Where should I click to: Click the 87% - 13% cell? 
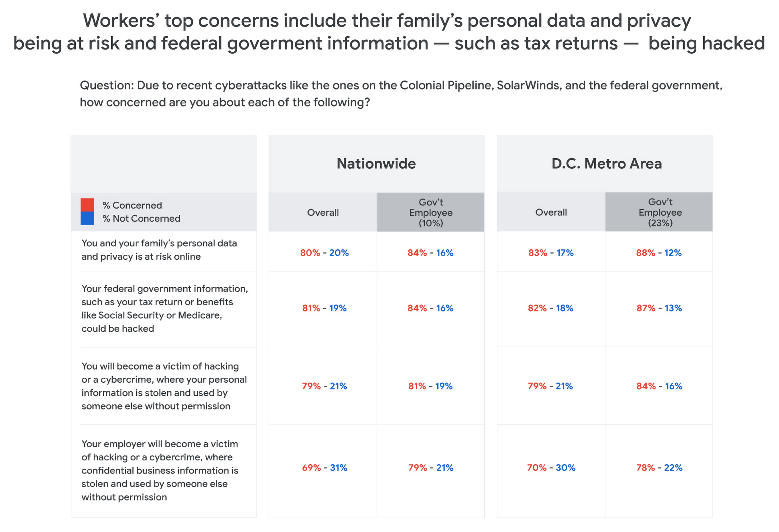click(x=659, y=308)
